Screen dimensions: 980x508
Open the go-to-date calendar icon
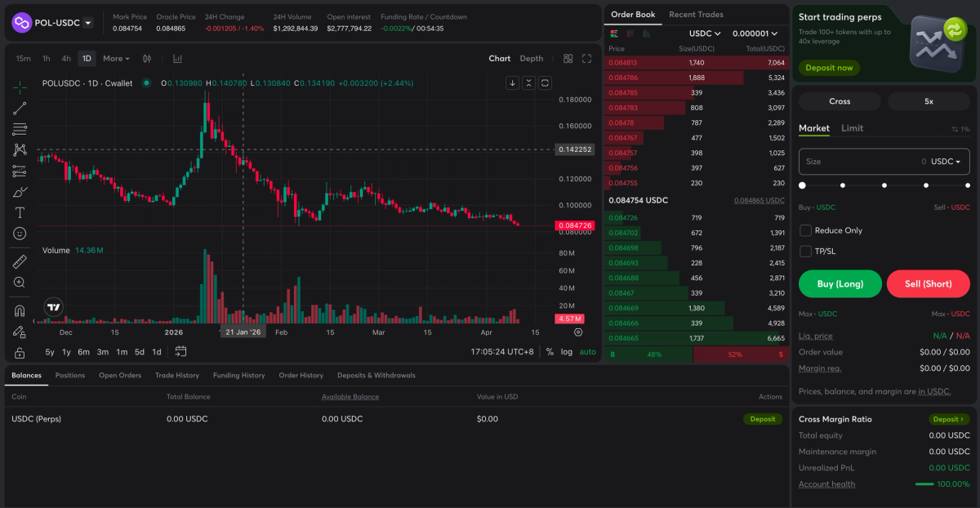click(x=180, y=351)
